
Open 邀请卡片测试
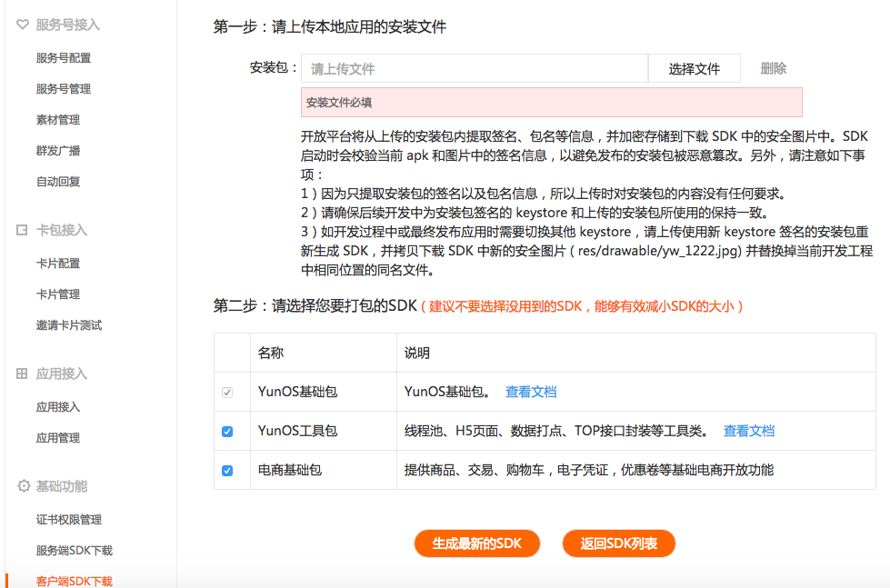(x=69, y=325)
